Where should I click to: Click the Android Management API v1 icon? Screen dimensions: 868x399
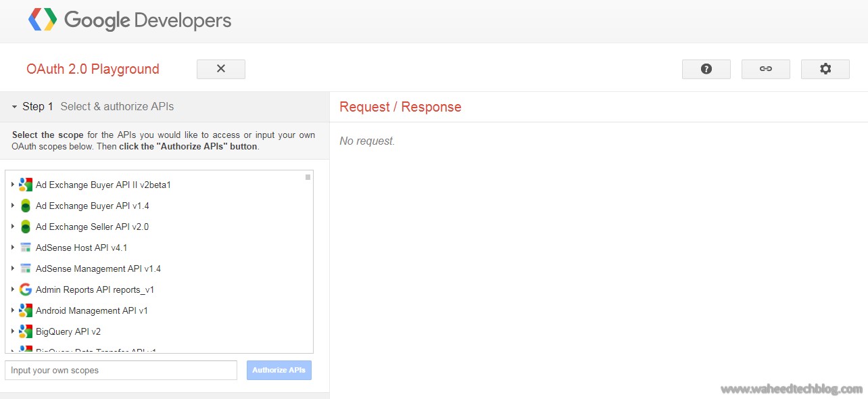point(25,310)
